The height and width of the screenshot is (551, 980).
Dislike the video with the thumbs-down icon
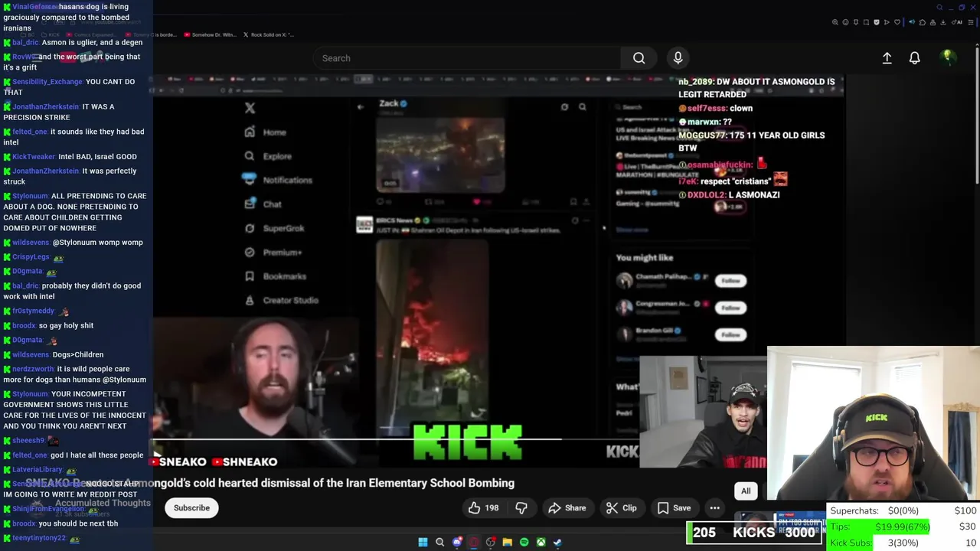(521, 508)
